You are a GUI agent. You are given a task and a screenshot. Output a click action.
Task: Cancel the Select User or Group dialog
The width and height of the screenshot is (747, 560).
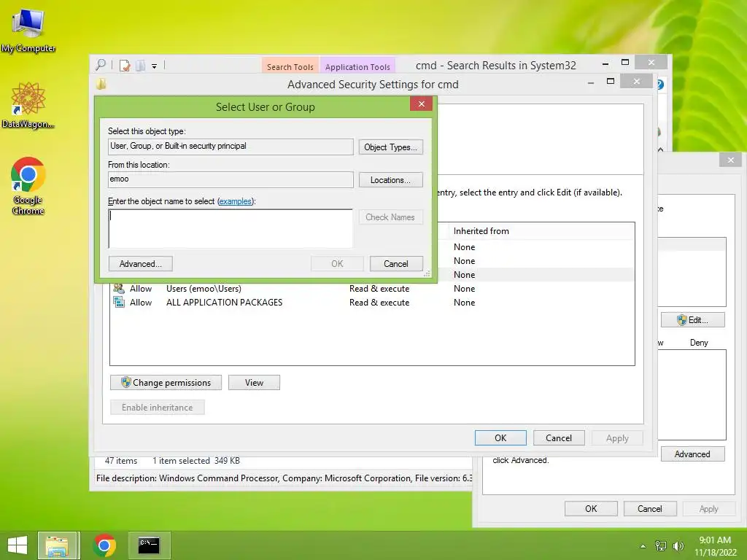(396, 264)
